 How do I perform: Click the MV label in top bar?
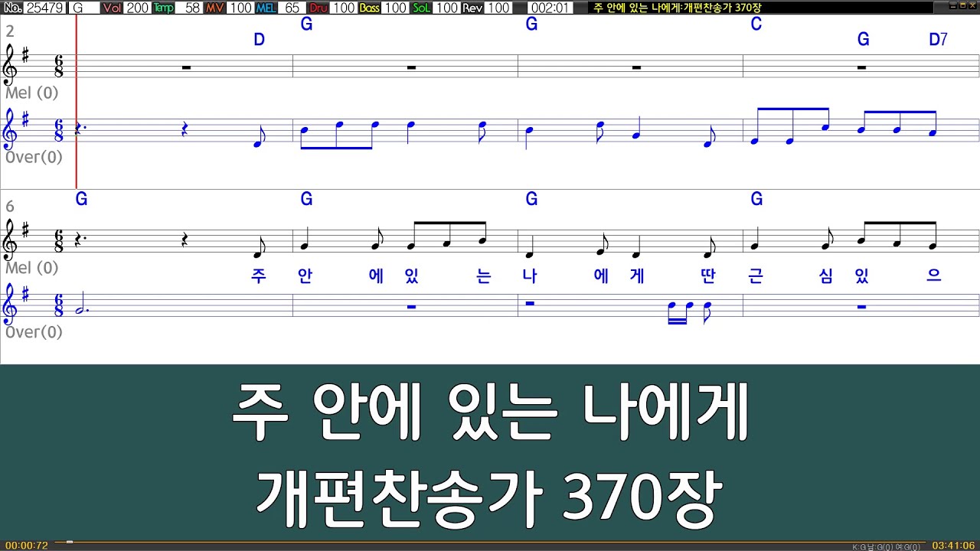click(216, 8)
